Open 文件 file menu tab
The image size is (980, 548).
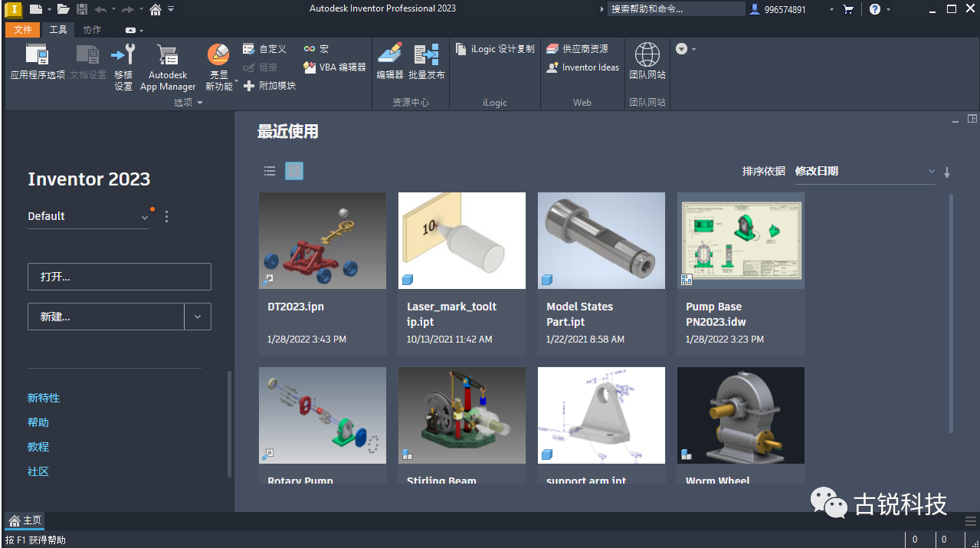pos(23,30)
